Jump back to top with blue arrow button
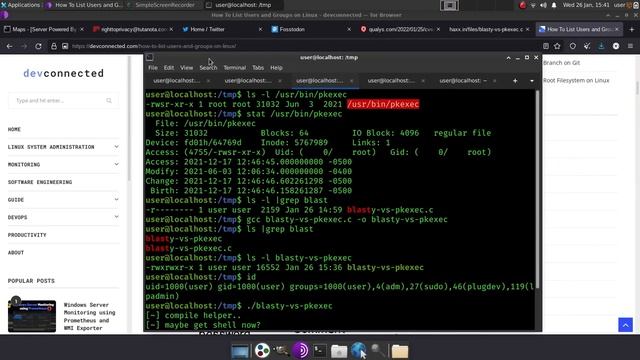 point(625,325)
